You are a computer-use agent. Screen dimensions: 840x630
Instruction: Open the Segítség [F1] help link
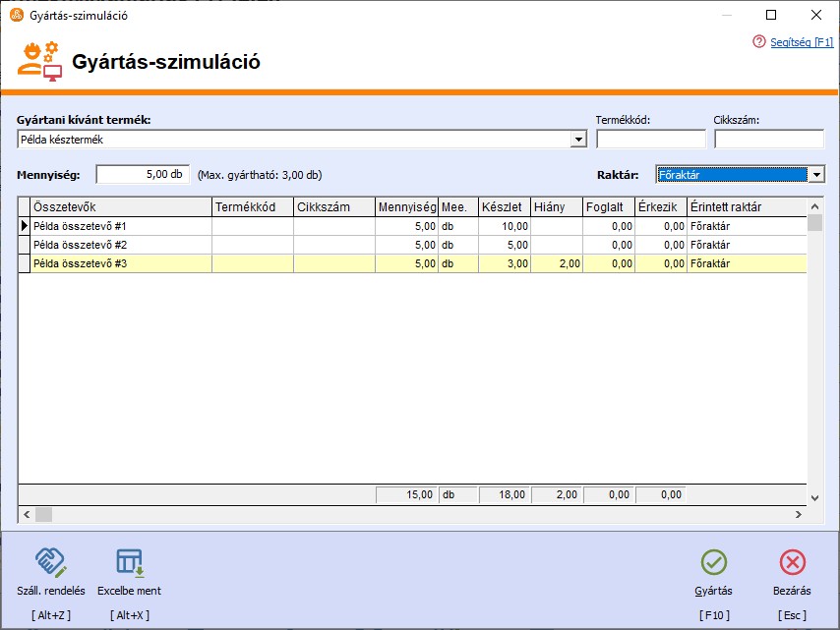802,42
